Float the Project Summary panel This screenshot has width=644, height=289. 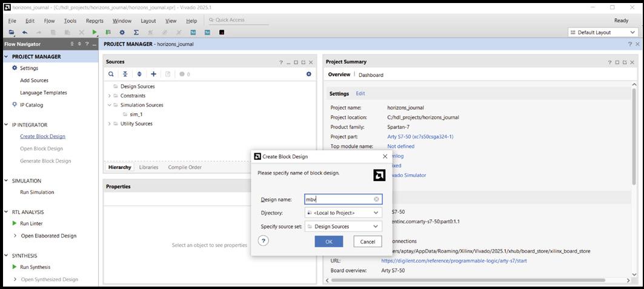[625, 62]
